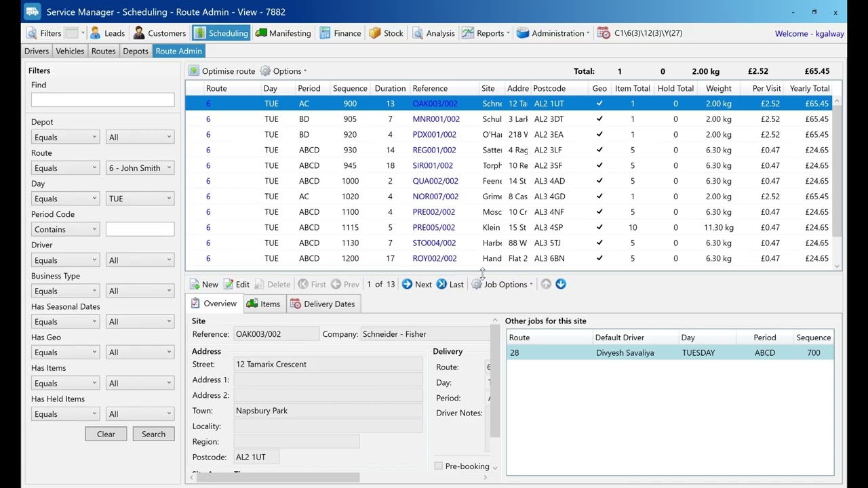The image size is (868, 488).
Task: Click the Search button
Action: 154,434
